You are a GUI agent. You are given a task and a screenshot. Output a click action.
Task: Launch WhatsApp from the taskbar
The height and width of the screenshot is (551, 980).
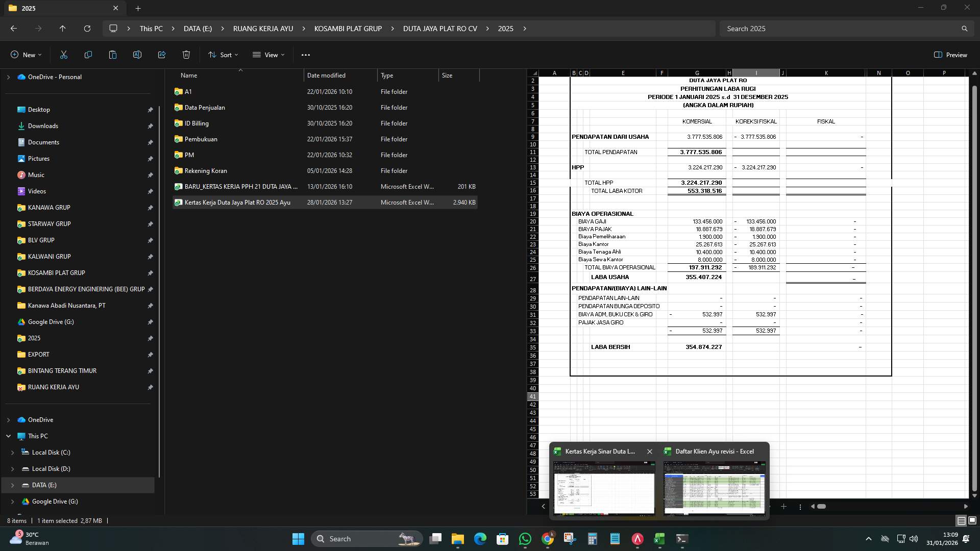coord(525,538)
